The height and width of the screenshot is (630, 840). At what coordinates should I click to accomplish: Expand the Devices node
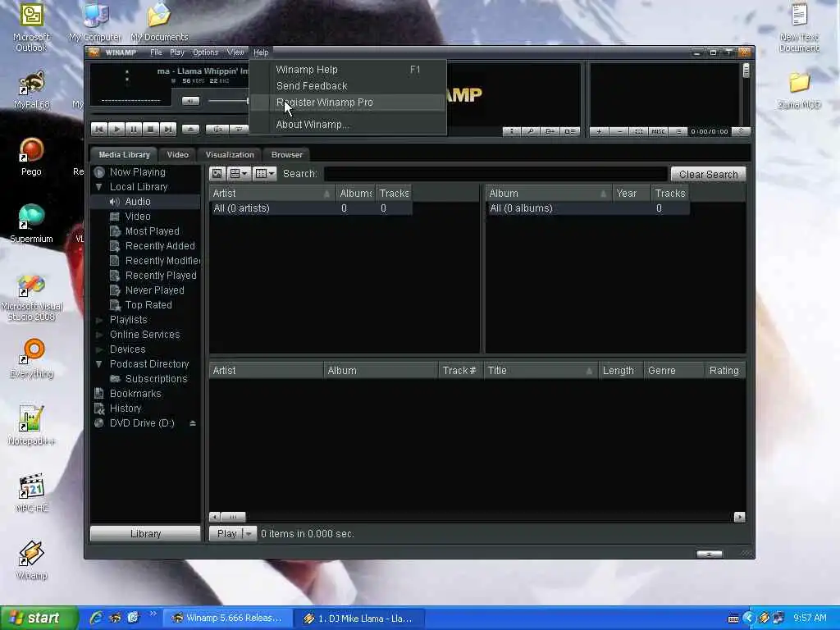(x=99, y=349)
